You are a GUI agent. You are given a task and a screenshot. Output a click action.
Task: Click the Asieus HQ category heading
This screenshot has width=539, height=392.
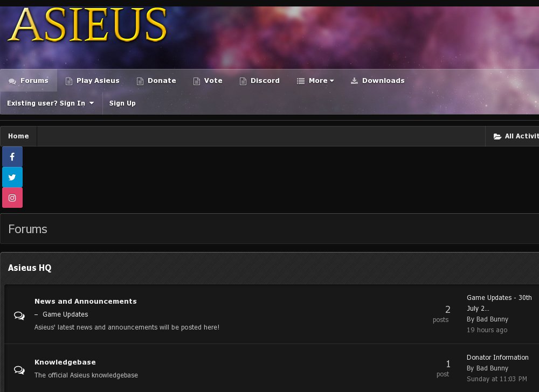pyautogui.click(x=30, y=268)
